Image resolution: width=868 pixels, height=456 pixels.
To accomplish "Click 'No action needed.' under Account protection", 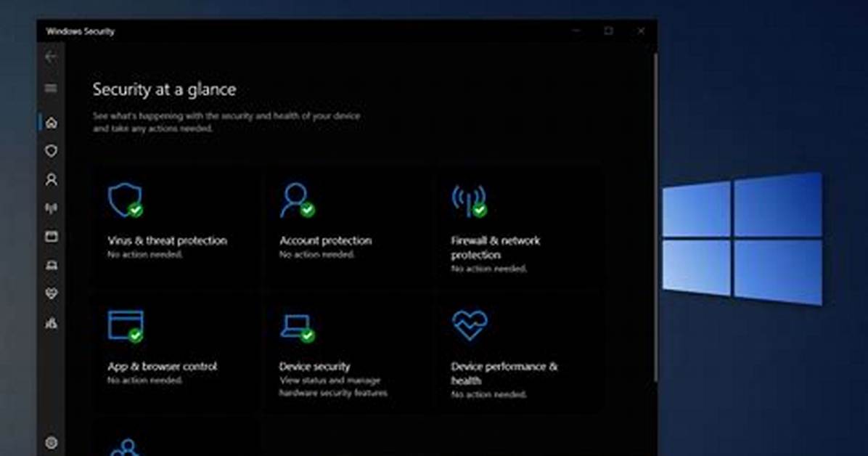I will pyautogui.click(x=316, y=254).
